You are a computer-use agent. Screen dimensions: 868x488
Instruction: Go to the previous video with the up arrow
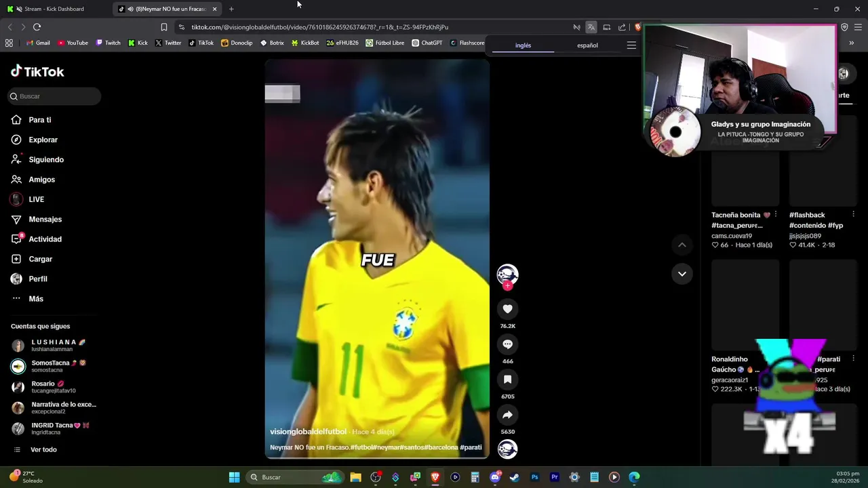coord(682,245)
